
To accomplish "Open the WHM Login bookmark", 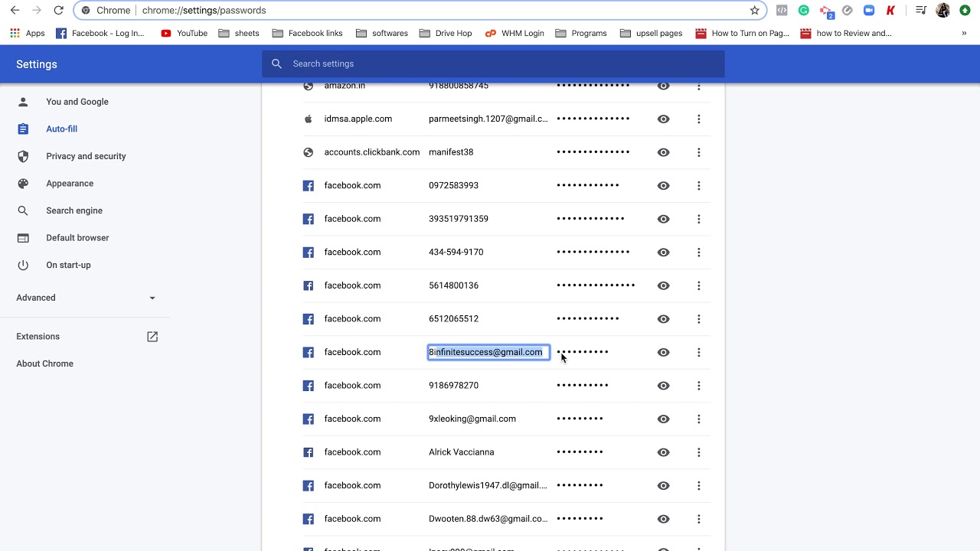I will click(x=514, y=34).
